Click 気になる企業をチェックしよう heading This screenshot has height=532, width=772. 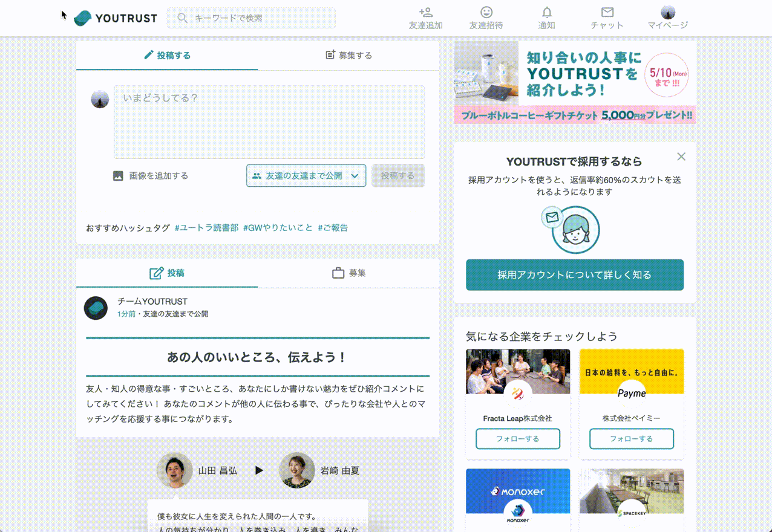tap(541, 336)
